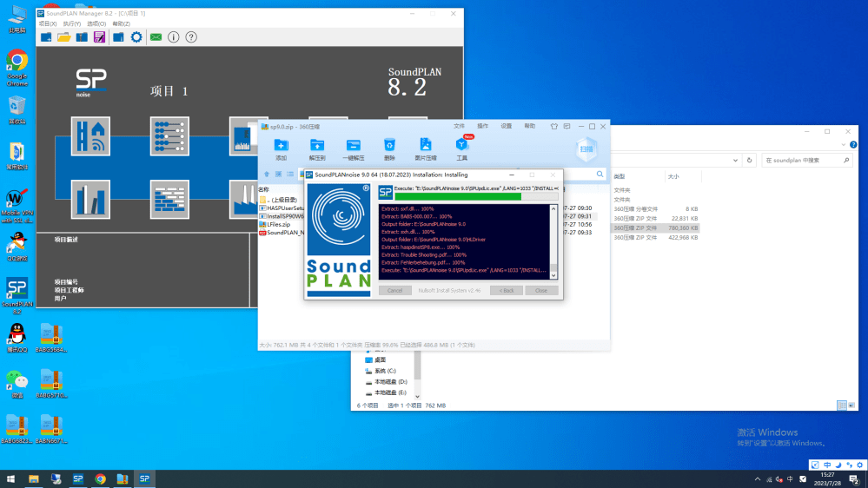Toggle list view icon in 360压缩 toolbar
The image size is (868, 488).
[290, 175]
